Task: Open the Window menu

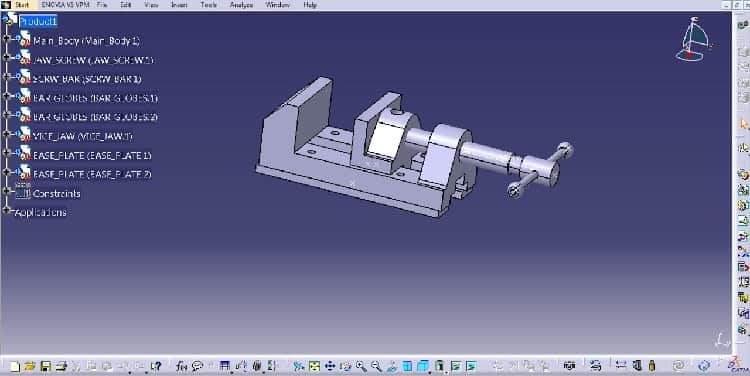Action: 277,5
